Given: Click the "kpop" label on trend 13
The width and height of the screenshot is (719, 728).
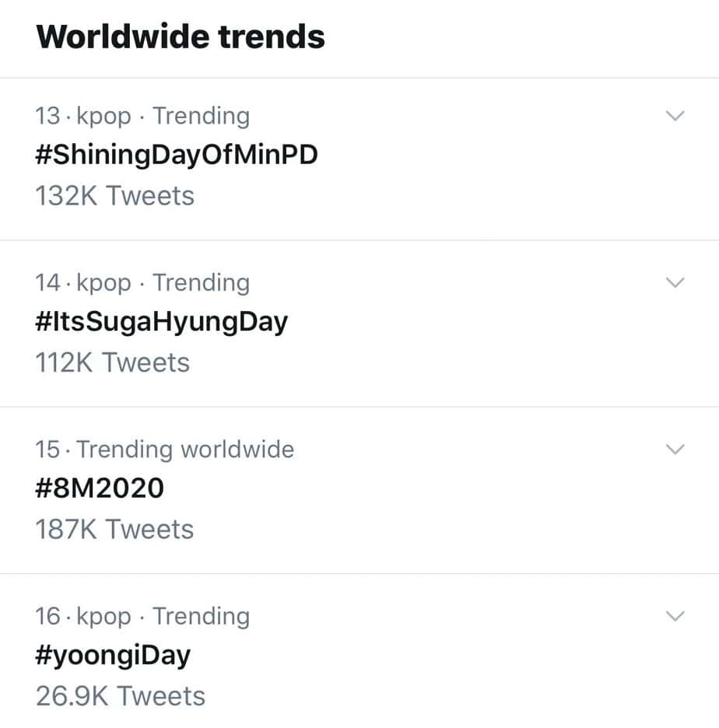Looking at the screenshot, I should 104,116.
